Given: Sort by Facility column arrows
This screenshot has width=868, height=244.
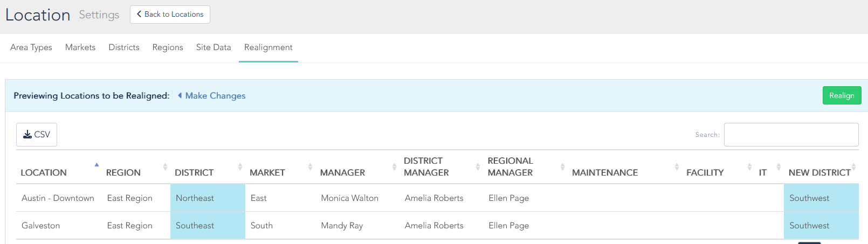Looking at the screenshot, I should click(x=749, y=167).
